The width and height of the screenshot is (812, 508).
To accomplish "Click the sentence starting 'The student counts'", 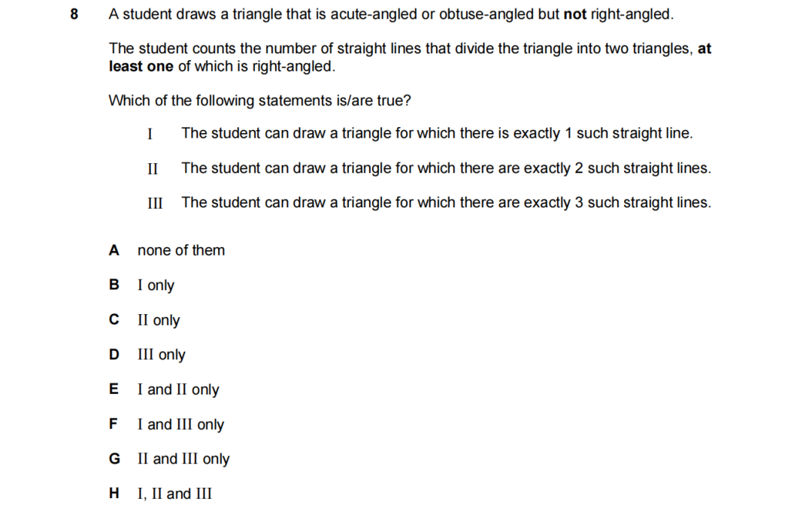I will tap(411, 57).
